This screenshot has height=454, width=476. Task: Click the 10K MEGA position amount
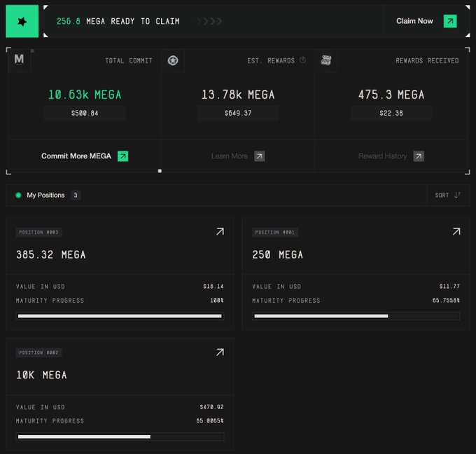41,375
